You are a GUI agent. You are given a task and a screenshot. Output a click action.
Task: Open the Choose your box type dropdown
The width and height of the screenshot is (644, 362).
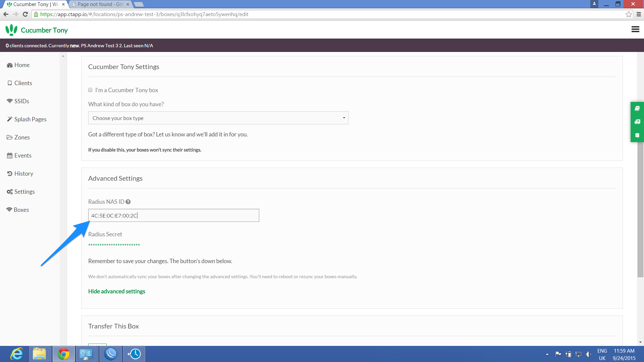point(218,118)
